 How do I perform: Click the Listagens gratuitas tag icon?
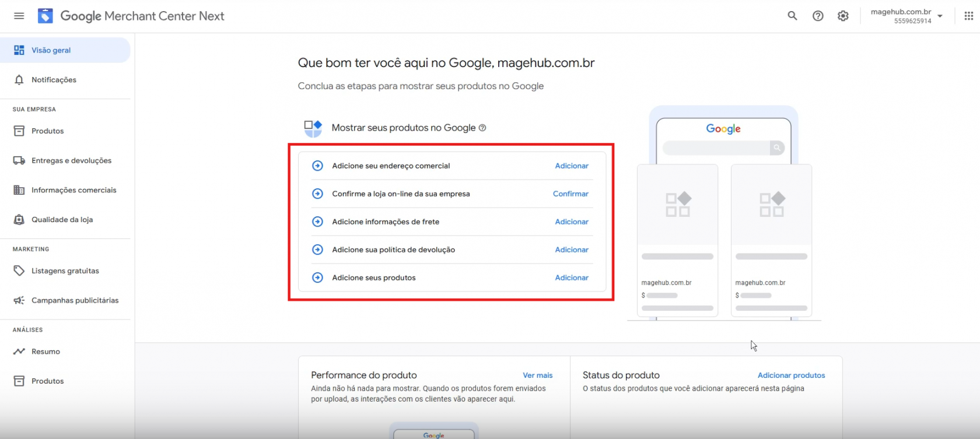[x=19, y=271]
